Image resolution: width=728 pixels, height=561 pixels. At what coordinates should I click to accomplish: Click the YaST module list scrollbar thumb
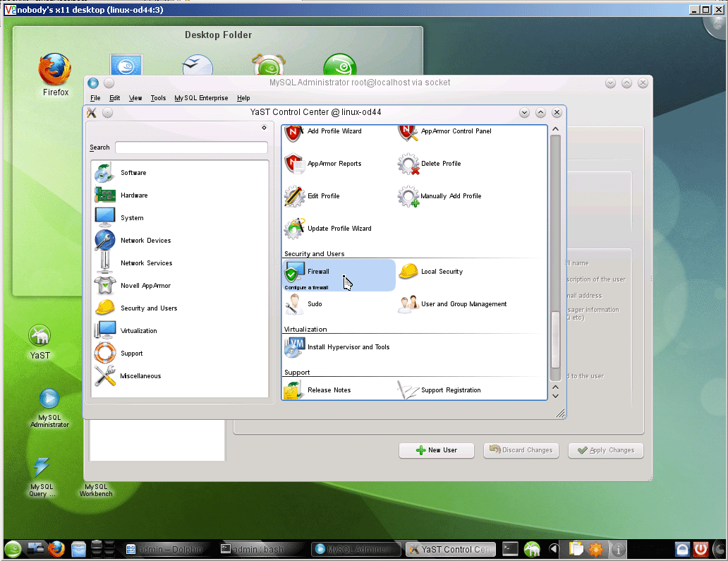(x=555, y=339)
